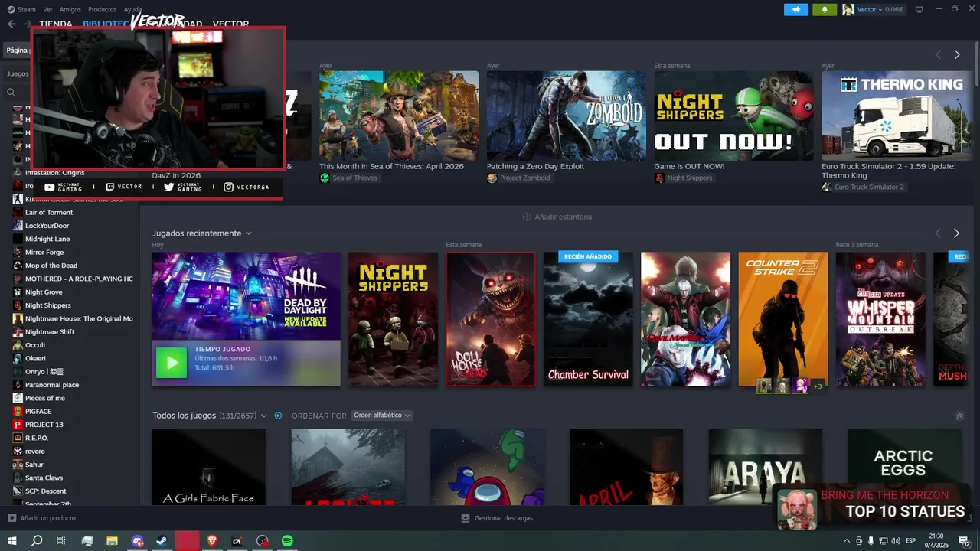Image resolution: width=980 pixels, height=551 pixels.
Task: Open the Windows notification center icon
Action: tap(964, 540)
